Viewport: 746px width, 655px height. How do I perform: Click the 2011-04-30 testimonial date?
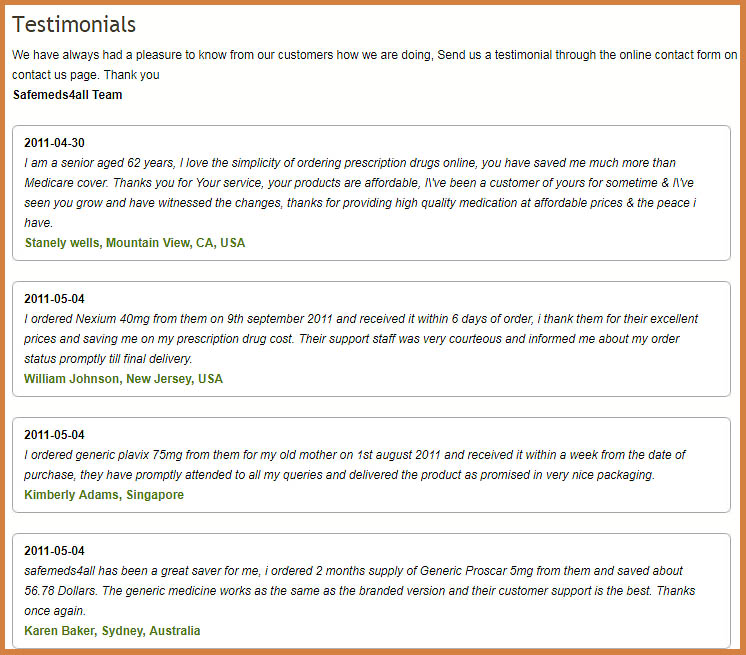[x=54, y=143]
